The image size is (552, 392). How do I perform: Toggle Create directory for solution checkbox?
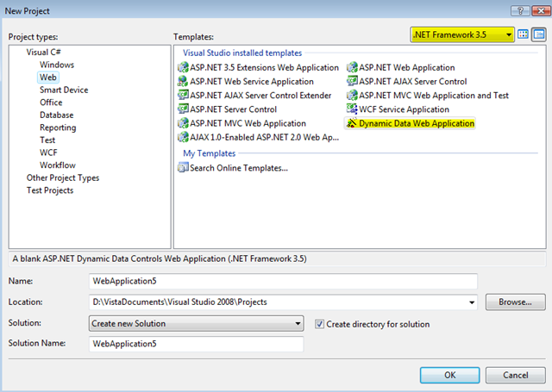pyautogui.click(x=319, y=324)
